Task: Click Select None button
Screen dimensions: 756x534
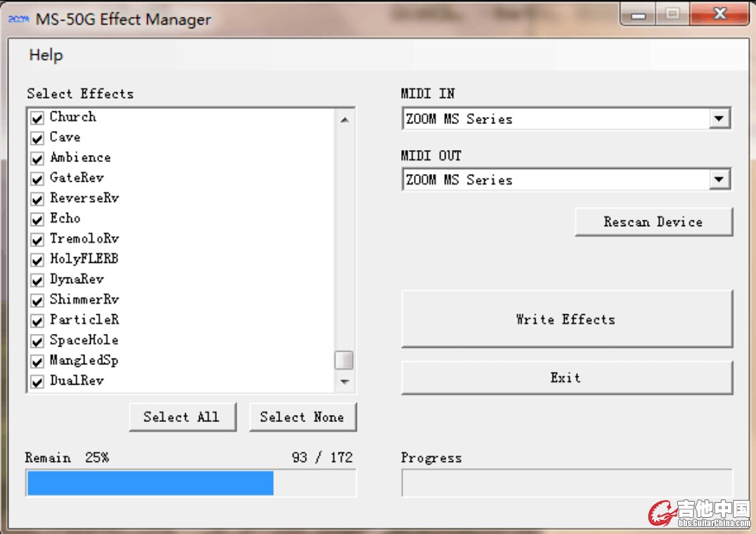Action: pyautogui.click(x=303, y=417)
